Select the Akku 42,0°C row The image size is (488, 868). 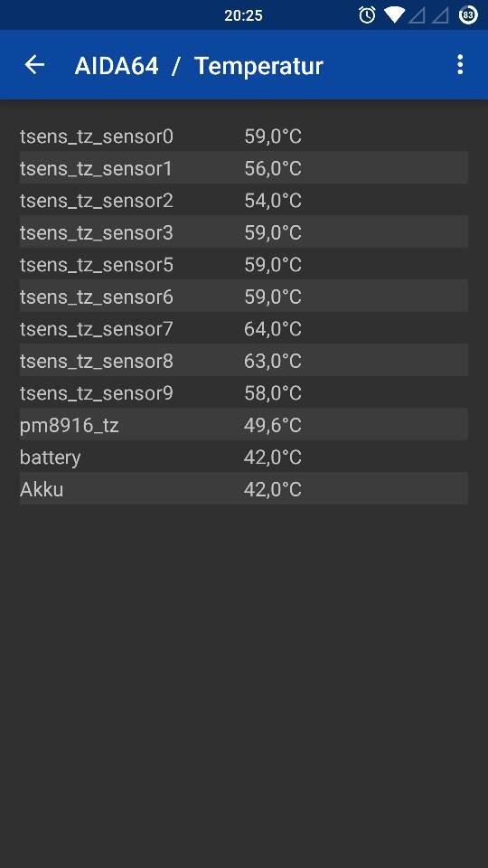coord(244,489)
